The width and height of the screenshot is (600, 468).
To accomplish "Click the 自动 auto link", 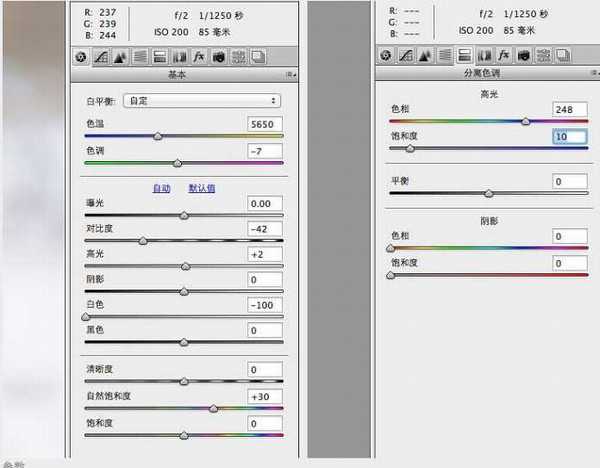I will tap(161, 188).
